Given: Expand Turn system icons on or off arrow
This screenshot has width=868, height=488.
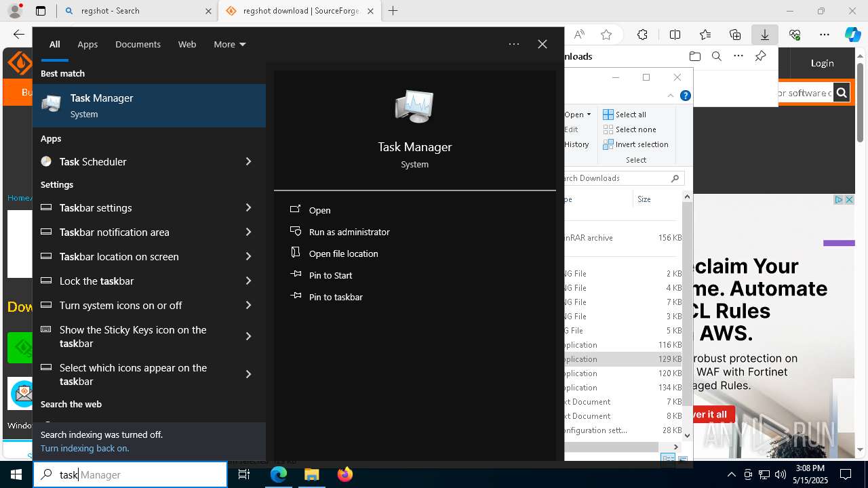Looking at the screenshot, I should pyautogui.click(x=248, y=305).
